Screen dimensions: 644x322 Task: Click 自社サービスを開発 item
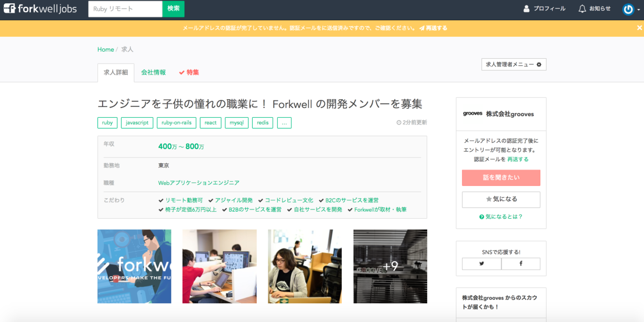click(x=315, y=210)
